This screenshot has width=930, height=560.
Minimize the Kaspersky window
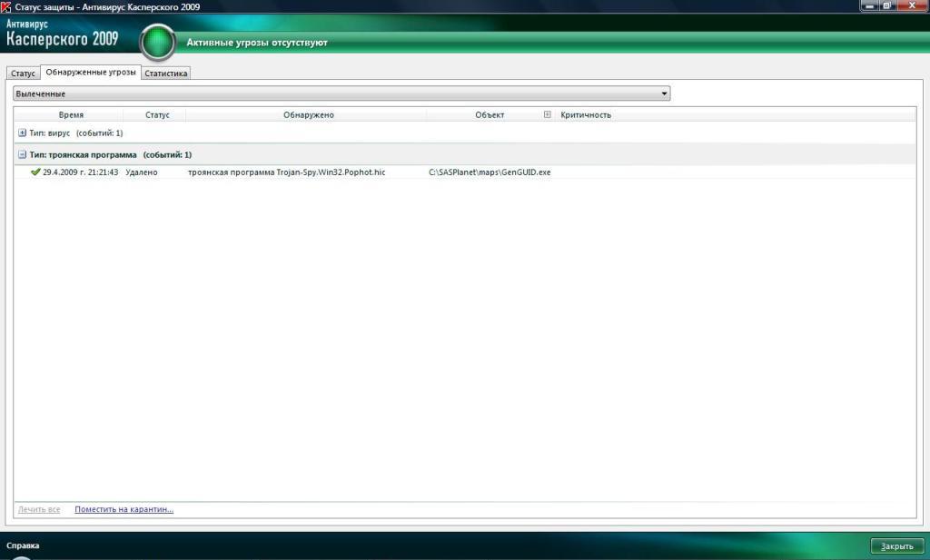point(869,5)
